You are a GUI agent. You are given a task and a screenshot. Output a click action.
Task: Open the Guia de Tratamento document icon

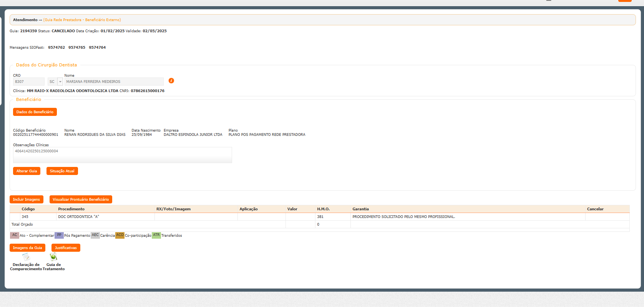coord(53,257)
